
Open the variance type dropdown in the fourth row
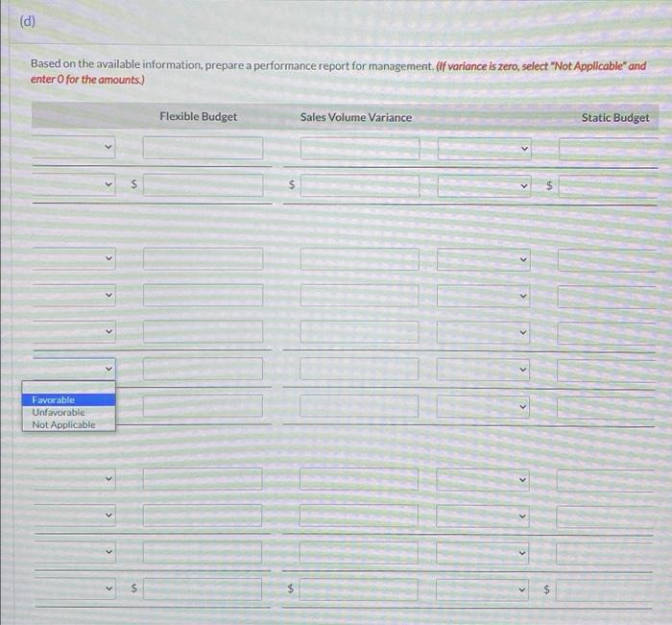click(484, 297)
